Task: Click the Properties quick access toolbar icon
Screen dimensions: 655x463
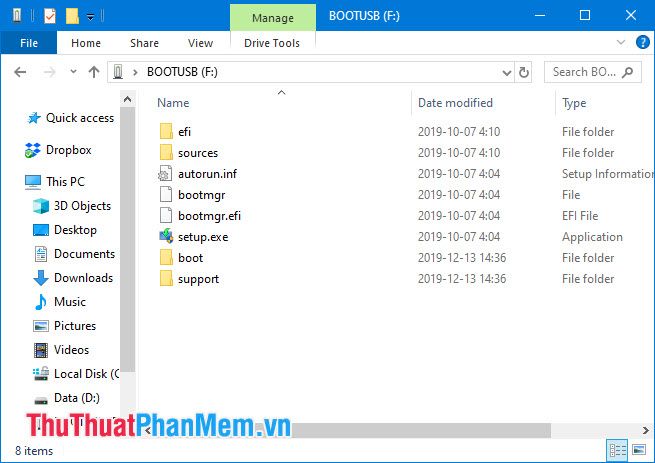Action: tap(50, 16)
